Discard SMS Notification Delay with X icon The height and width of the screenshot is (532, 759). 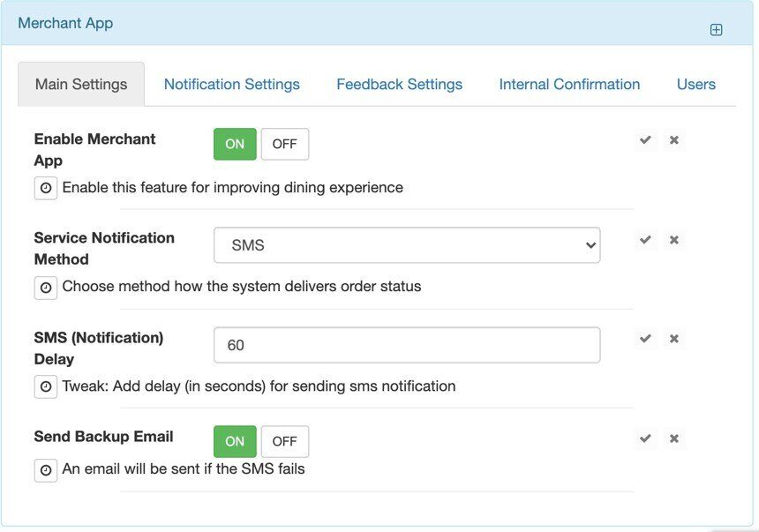[673, 339]
